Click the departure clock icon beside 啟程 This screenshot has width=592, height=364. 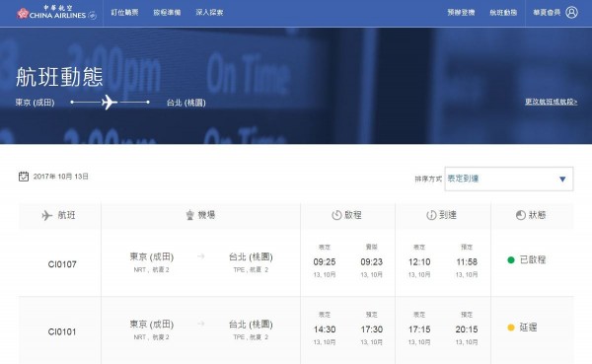pos(336,215)
